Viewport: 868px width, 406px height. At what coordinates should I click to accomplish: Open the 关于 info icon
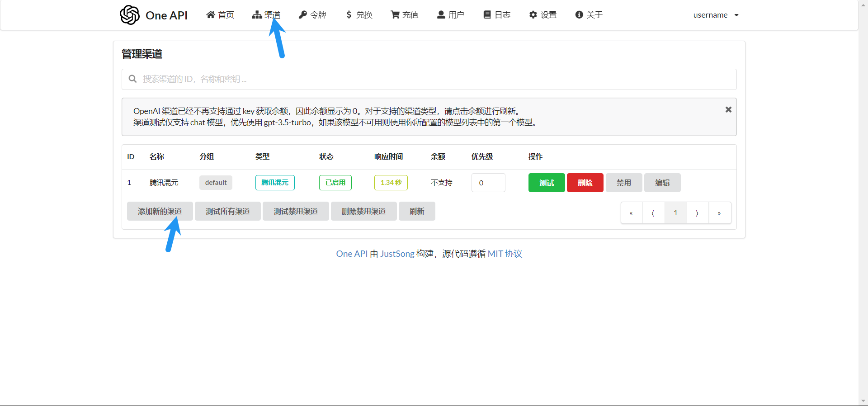pos(579,15)
